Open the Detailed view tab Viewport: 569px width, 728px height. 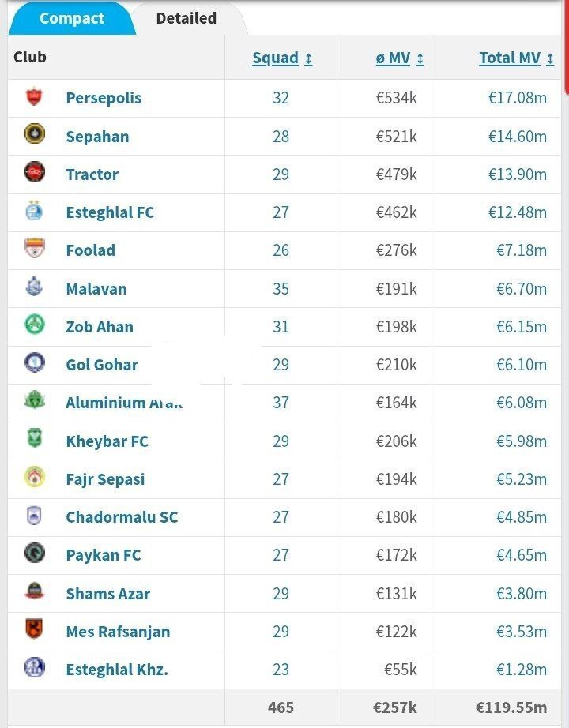click(x=185, y=18)
